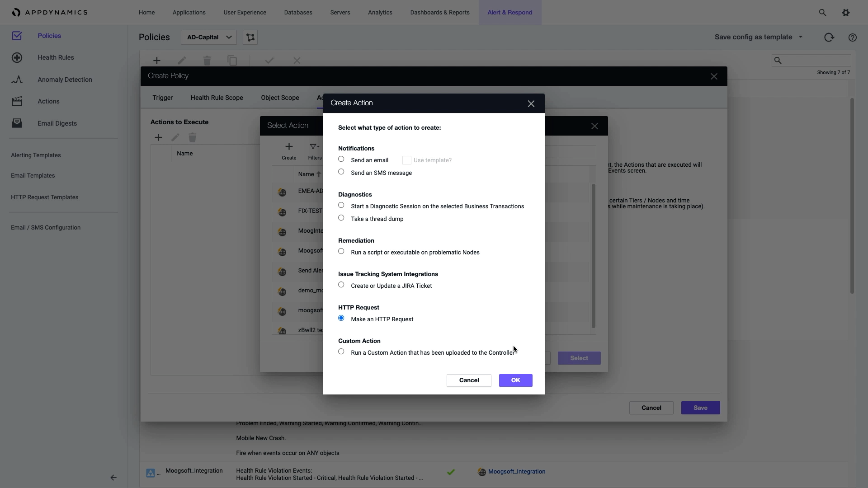The image size is (868, 488).
Task: Open Email Templates link
Action: pos(33,175)
